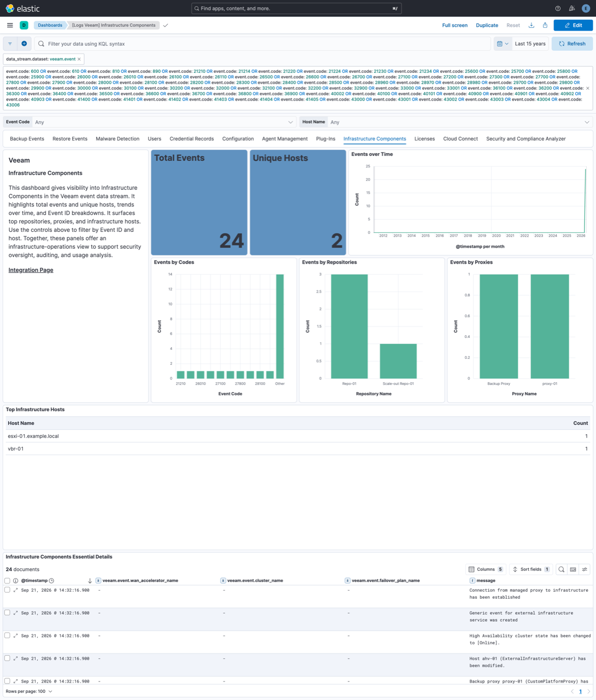Toggle the select-all rows checkbox
The image size is (596, 700).
point(7,581)
